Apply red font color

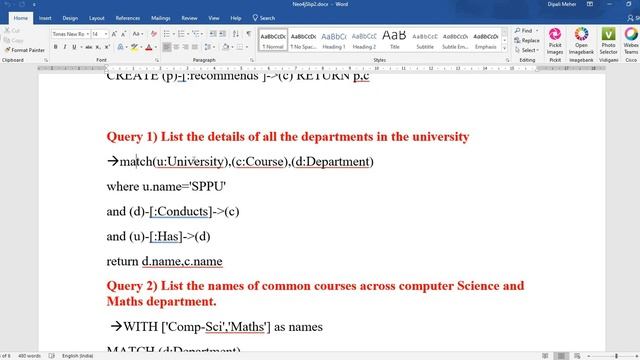(x=149, y=47)
